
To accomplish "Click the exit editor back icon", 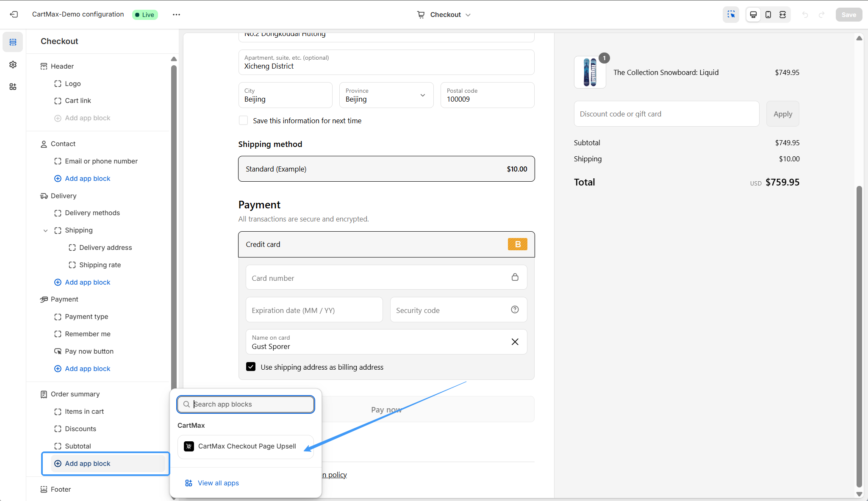I will point(14,14).
